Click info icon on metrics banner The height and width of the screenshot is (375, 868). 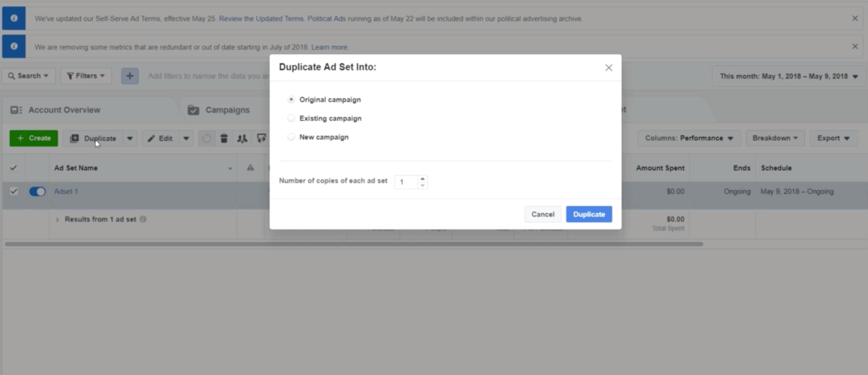click(x=14, y=47)
